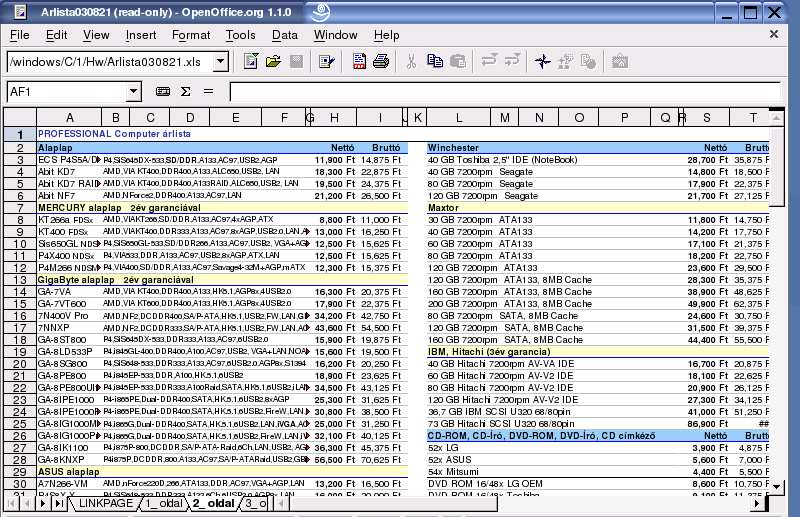Open the Stylist icon in toolbar
This screenshot has width=800, height=517.
click(565, 62)
